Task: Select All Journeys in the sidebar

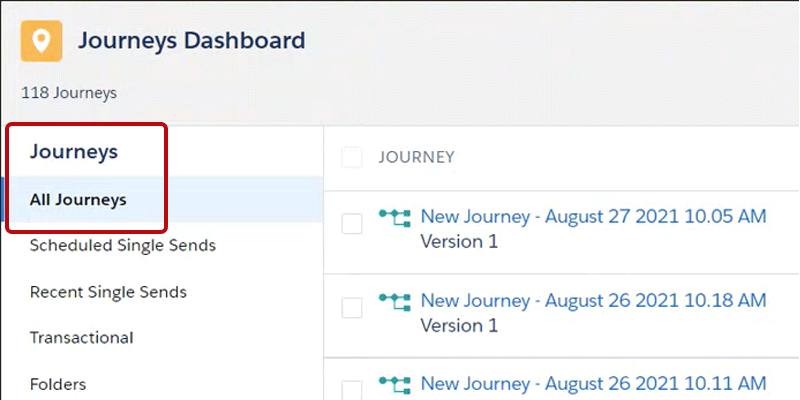Action: coord(78,200)
